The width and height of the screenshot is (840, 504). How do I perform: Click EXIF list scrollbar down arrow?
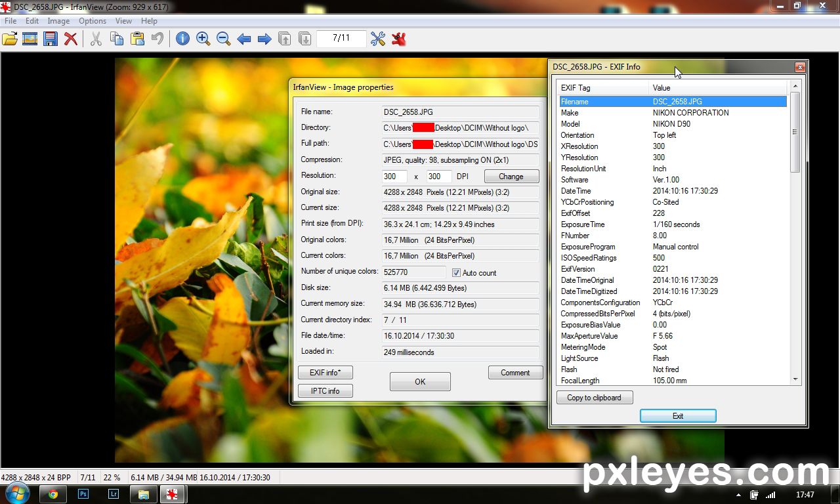click(795, 379)
